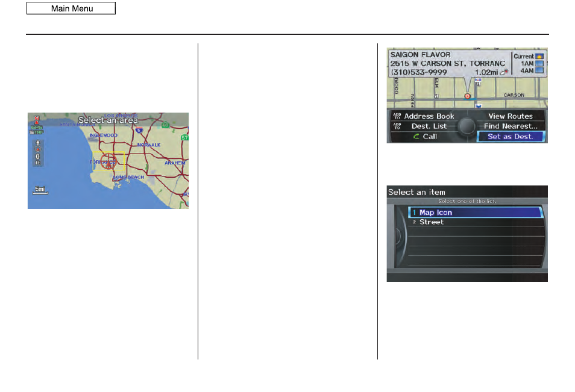The width and height of the screenshot is (575, 392).
Task: Click the Select an area title
Action: (108, 120)
